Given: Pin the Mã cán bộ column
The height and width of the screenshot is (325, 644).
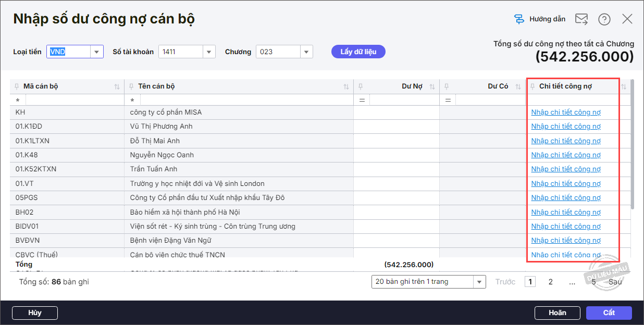Looking at the screenshot, I should pyautogui.click(x=17, y=86).
